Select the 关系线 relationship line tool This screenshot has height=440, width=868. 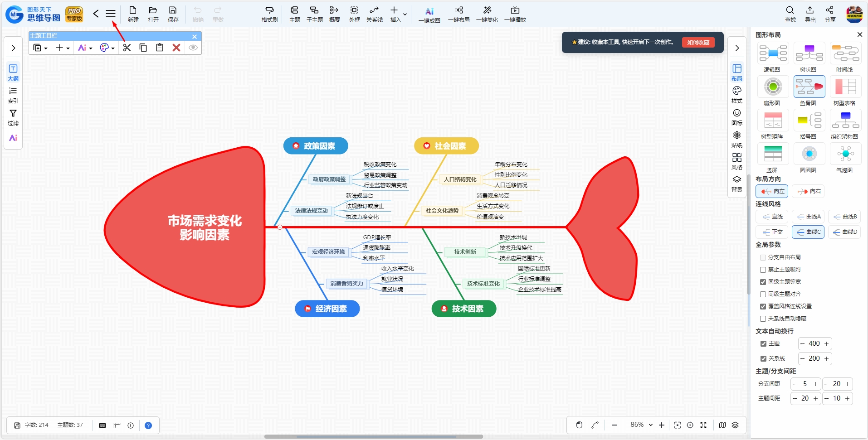(x=374, y=14)
